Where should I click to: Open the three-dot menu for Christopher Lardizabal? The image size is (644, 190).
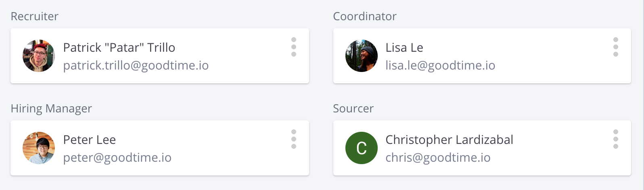click(x=616, y=139)
